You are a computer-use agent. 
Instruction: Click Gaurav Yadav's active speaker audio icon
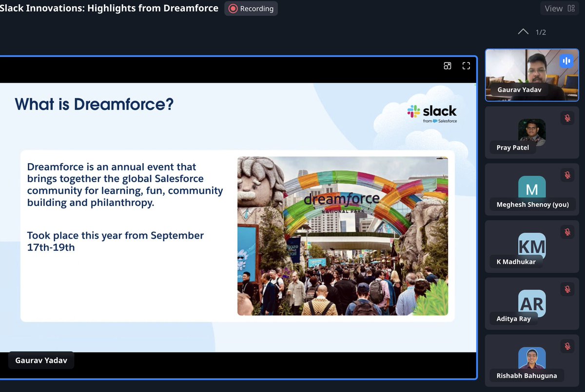(566, 61)
